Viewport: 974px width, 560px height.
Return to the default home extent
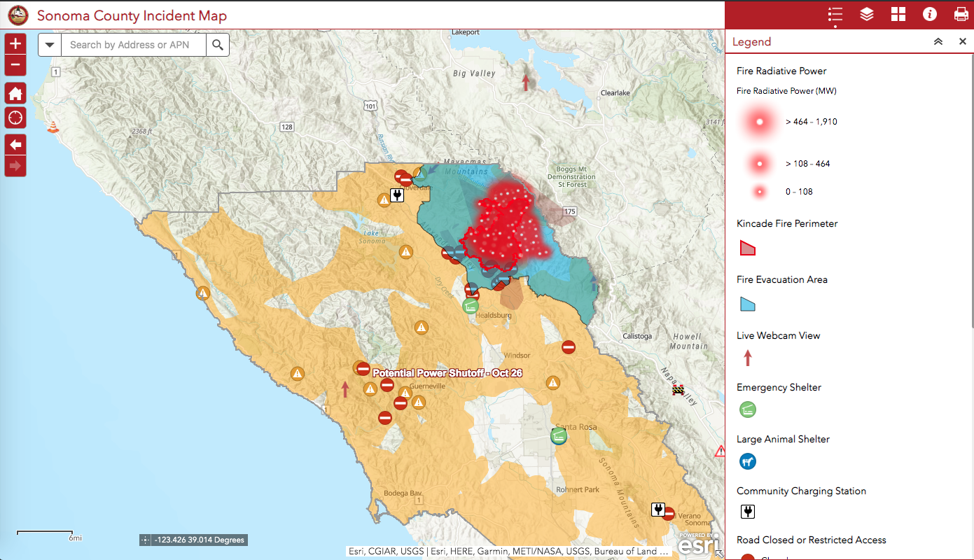click(x=15, y=94)
